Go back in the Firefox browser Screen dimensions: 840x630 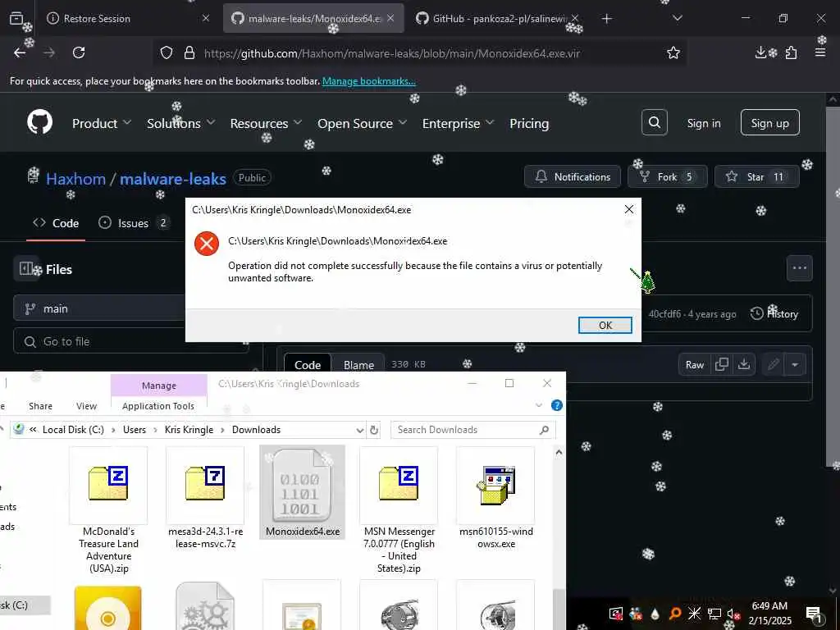[20, 52]
